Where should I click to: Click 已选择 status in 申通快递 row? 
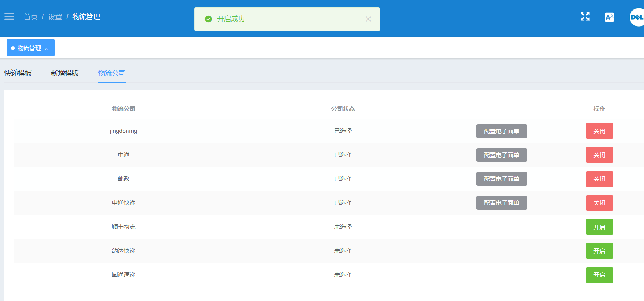click(x=343, y=203)
